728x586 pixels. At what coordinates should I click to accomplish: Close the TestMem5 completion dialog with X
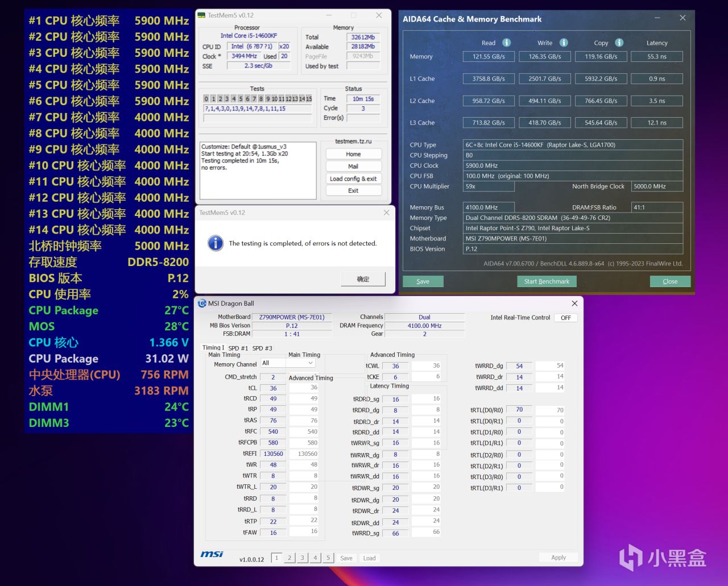[386, 213]
